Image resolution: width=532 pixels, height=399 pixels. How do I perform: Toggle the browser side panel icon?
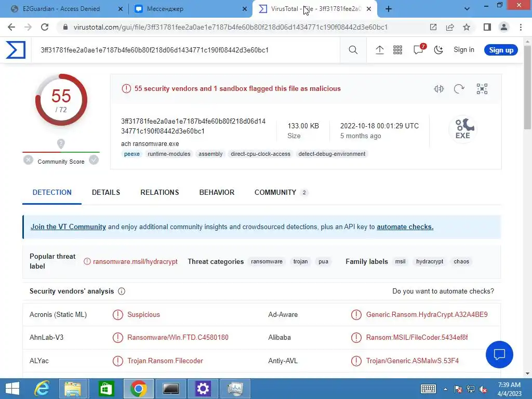(487, 27)
